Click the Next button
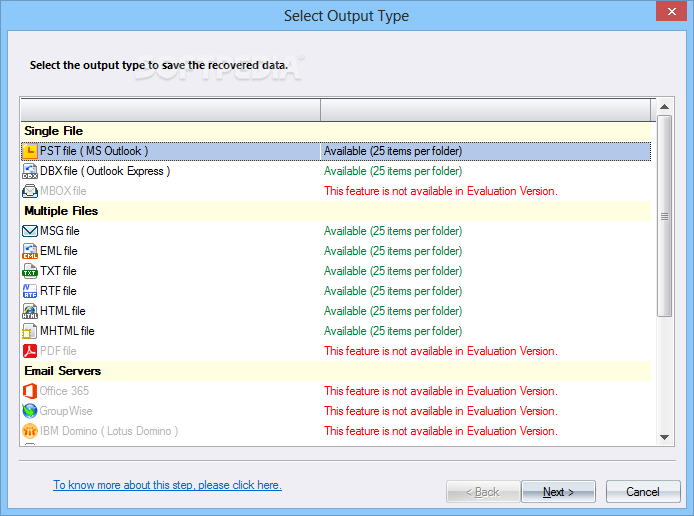Screen dimensions: 694x516 (559, 492)
